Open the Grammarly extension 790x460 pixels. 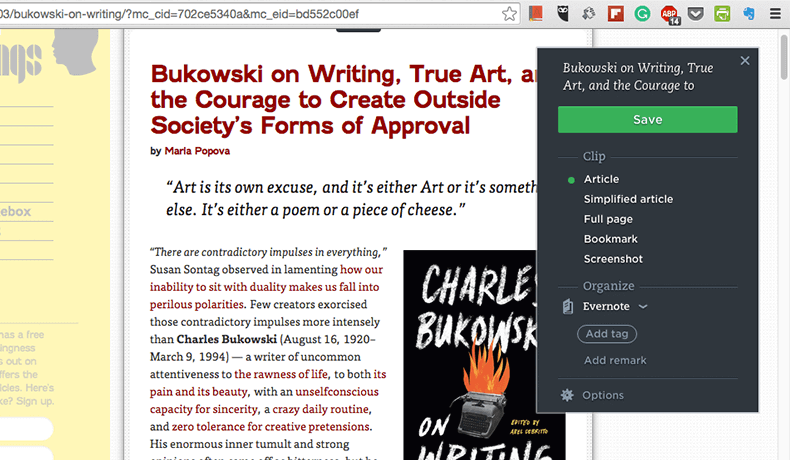click(x=642, y=14)
